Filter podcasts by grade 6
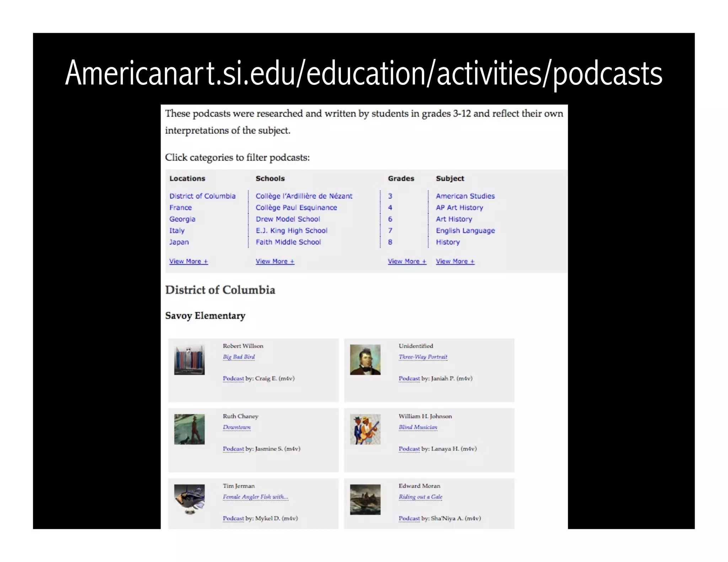The height and width of the screenshot is (562, 728). pos(390,219)
